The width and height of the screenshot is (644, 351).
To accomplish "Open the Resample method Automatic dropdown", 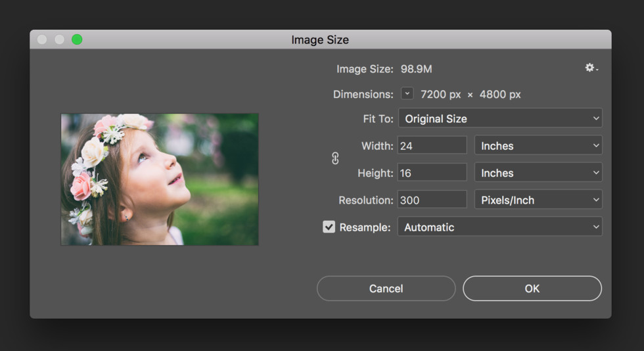I will [x=499, y=227].
